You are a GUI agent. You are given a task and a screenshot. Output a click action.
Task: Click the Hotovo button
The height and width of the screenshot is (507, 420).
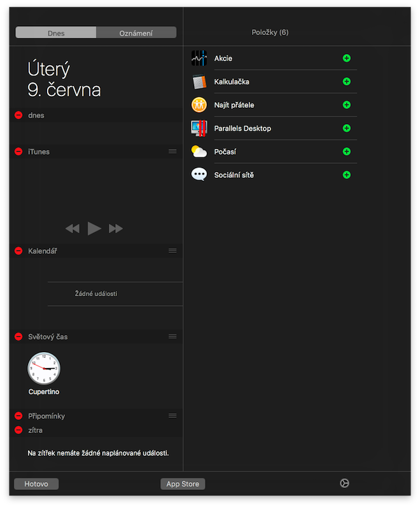click(36, 484)
